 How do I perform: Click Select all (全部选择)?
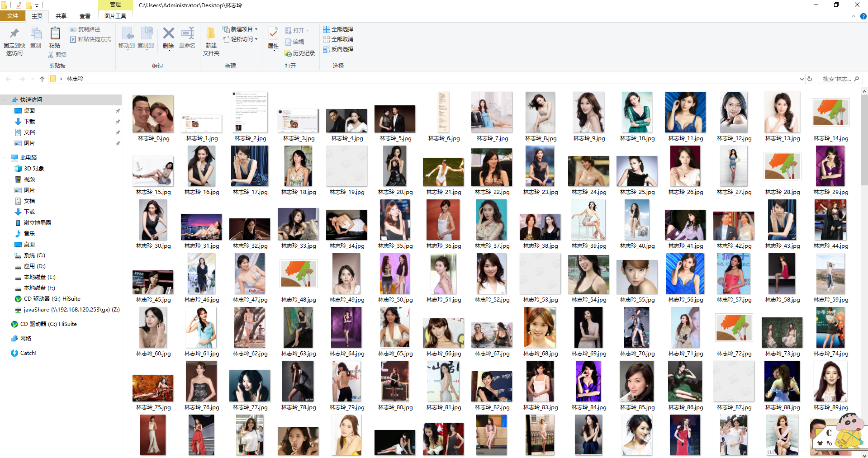coord(338,29)
